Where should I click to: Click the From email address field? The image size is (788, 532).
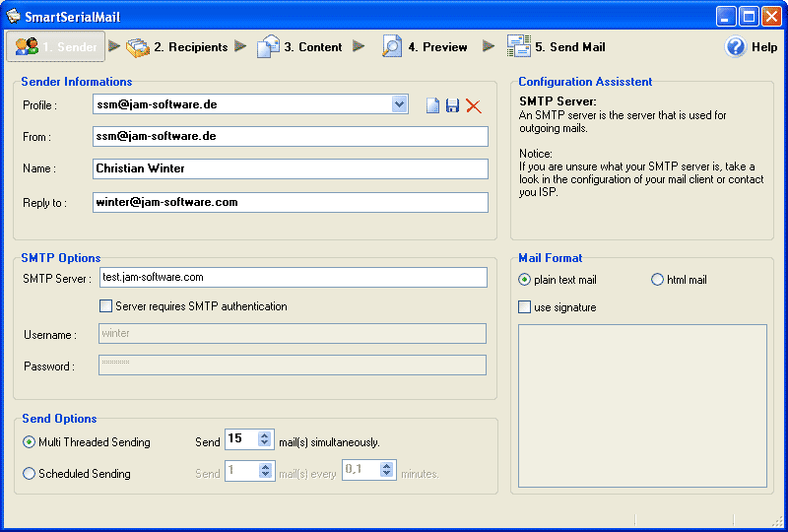[291, 136]
